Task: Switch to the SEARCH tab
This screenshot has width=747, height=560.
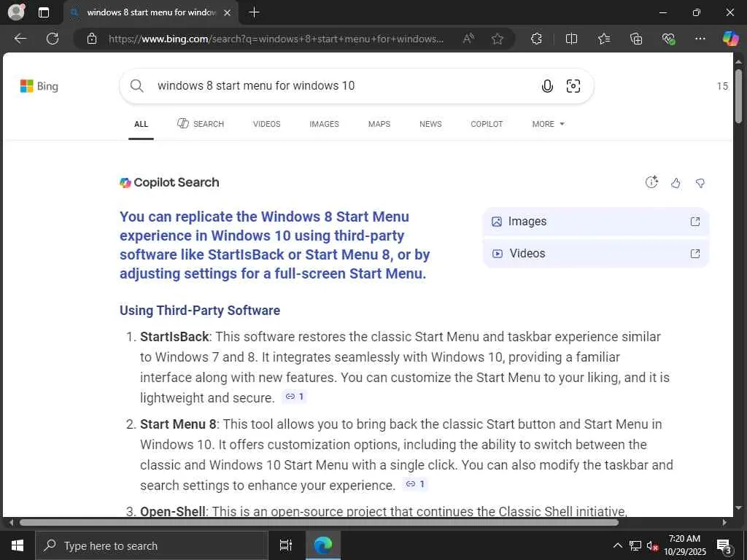Action: [201, 124]
